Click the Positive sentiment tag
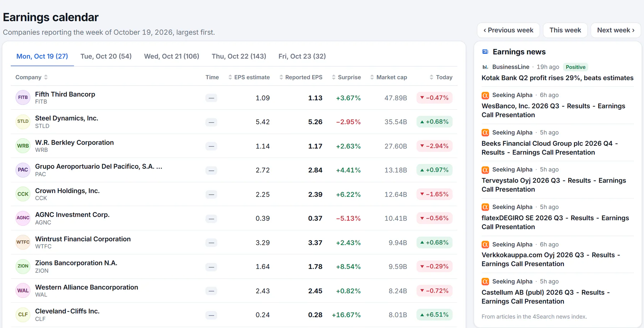 point(575,67)
